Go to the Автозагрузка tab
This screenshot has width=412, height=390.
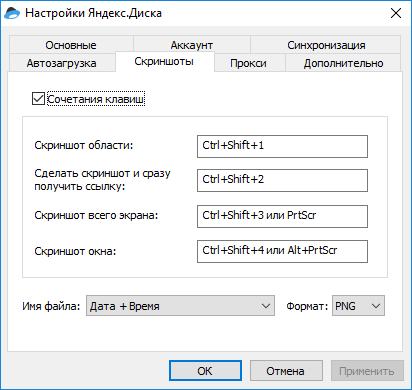[62, 63]
